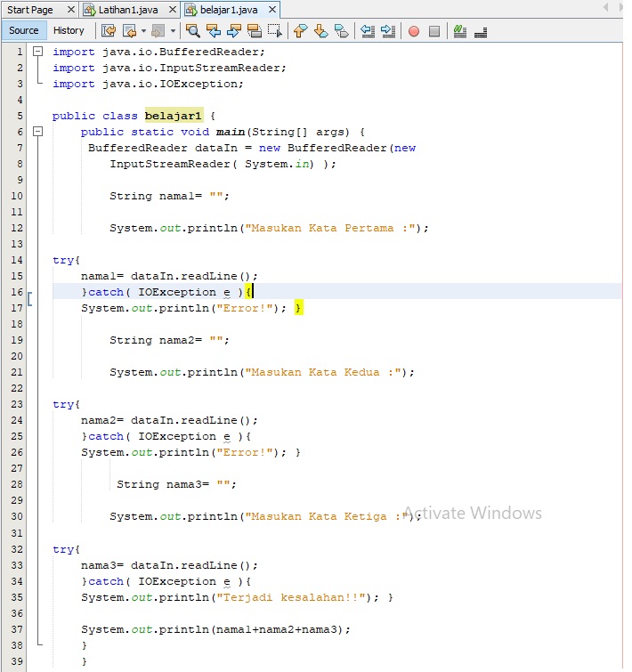Viewport: 632px width, 672px height.
Task: Click "String nama3" declaration on line 28
Action: pos(163,484)
